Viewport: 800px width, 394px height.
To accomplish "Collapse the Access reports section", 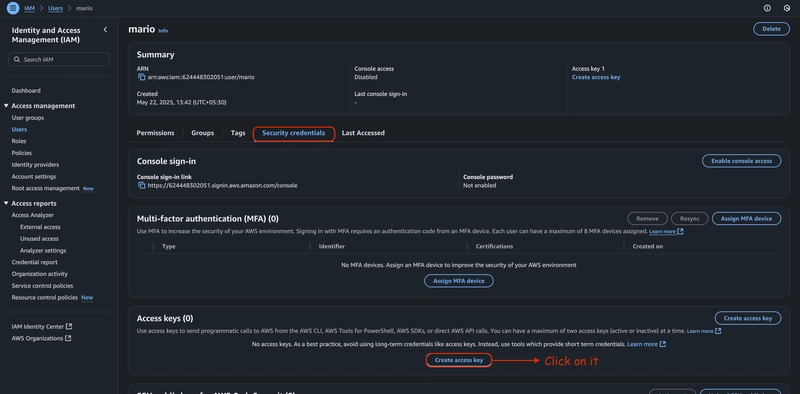I will pos(6,203).
